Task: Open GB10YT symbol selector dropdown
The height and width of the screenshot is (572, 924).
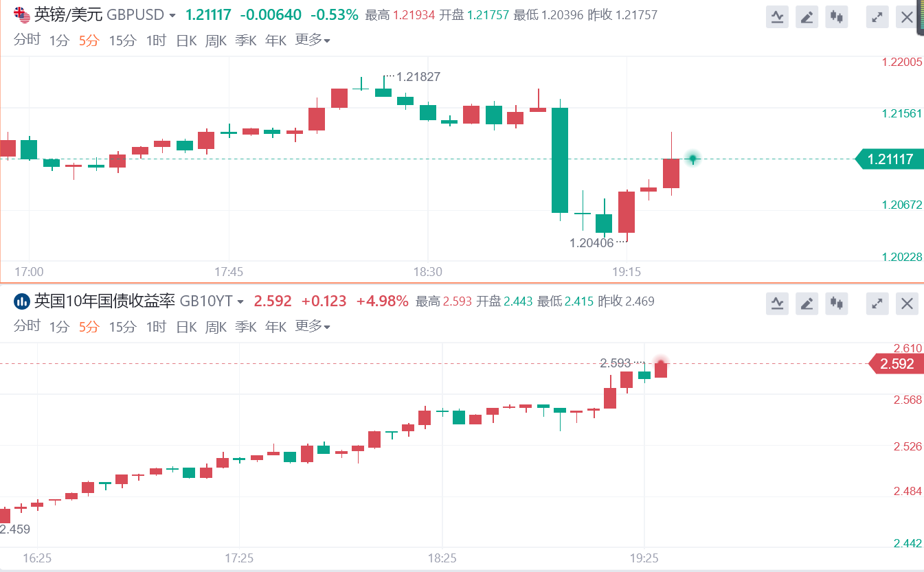Action: (240, 301)
